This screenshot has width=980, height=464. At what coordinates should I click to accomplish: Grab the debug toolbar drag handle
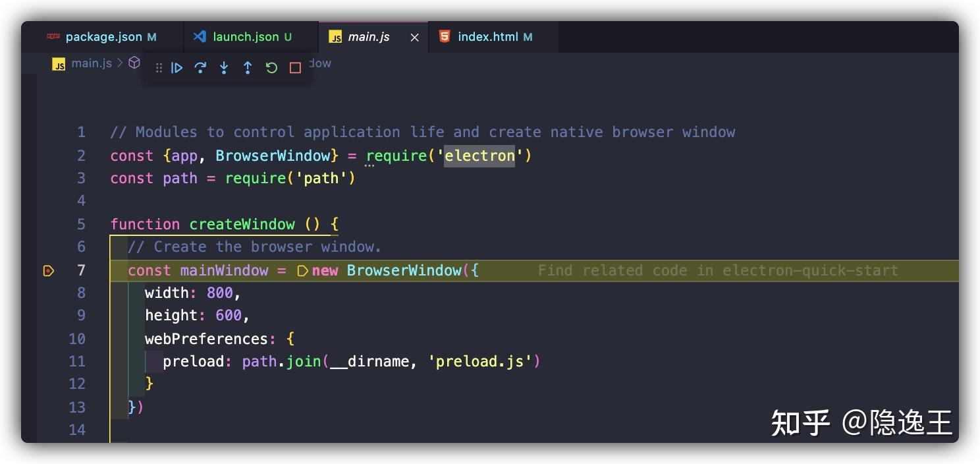coord(159,68)
